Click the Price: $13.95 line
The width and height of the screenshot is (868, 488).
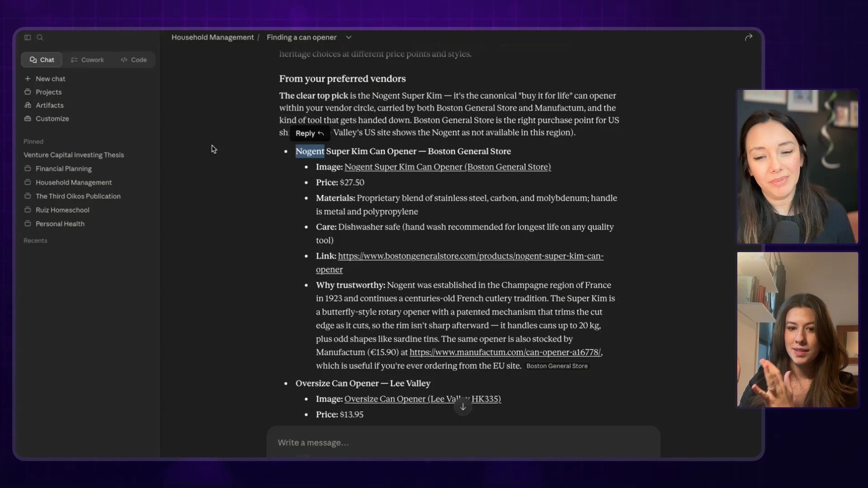tap(340, 414)
